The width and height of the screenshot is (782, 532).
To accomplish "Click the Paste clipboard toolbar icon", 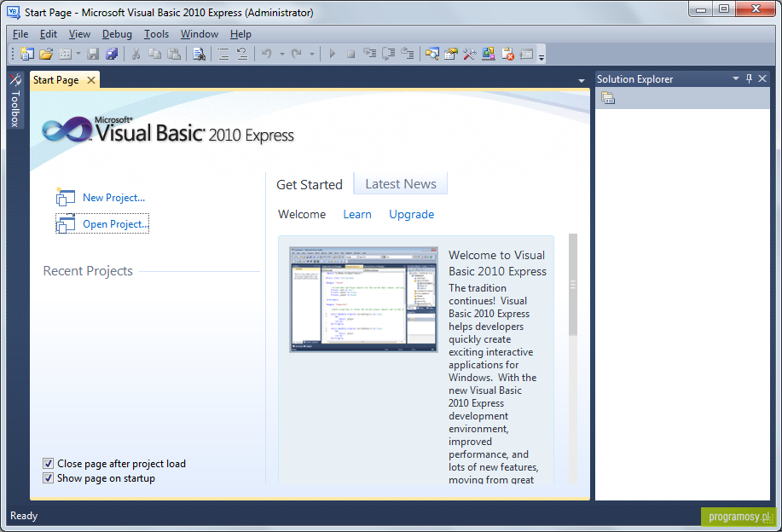I will pyautogui.click(x=174, y=54).
